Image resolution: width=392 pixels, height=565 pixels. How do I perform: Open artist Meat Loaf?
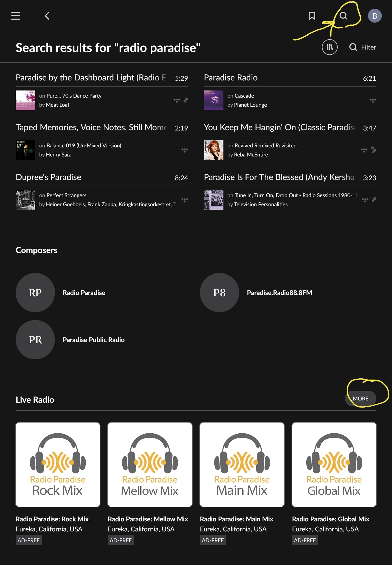(58, 105)
